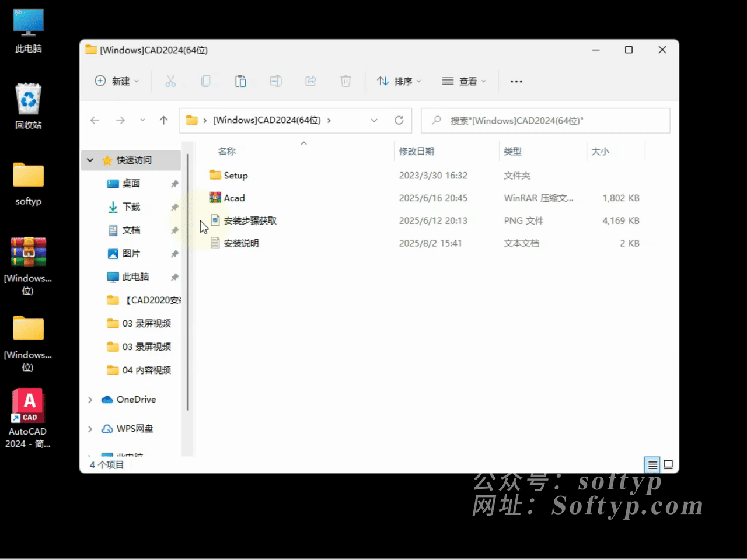747x560 pixels.
Task: Click the Paste icon in the toolbar
Action: pos(240,81)
